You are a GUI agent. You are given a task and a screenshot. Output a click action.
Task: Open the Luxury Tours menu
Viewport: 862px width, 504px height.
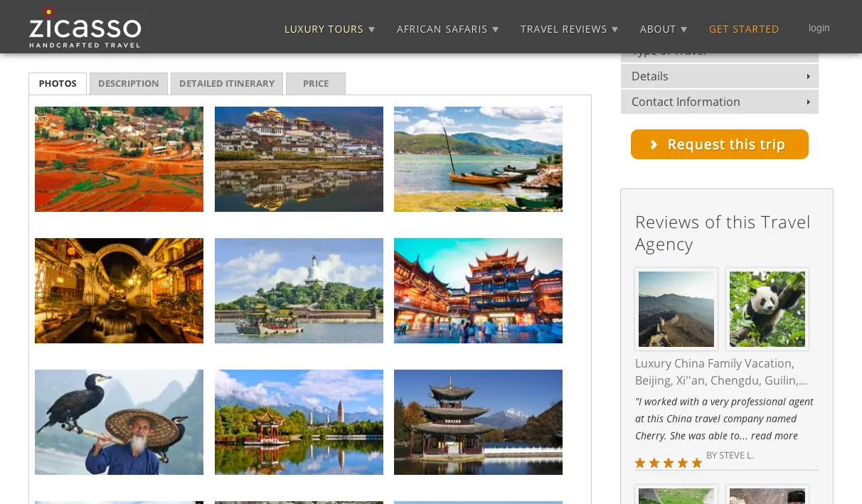coord(329,29)
